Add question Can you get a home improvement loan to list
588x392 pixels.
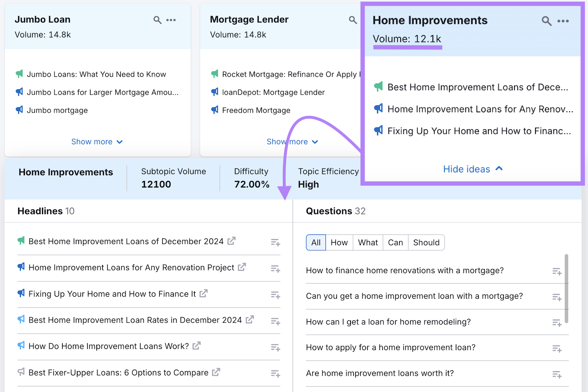[557, 297]
